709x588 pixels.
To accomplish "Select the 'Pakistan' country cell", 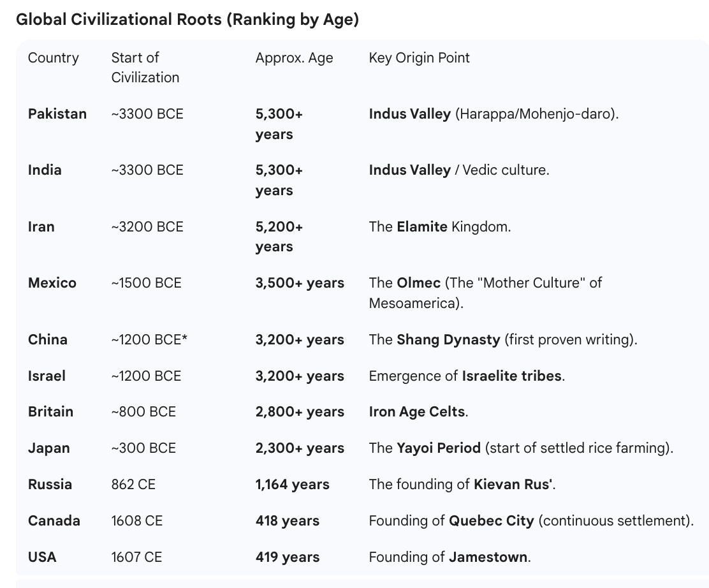I will tap(57, 114).
